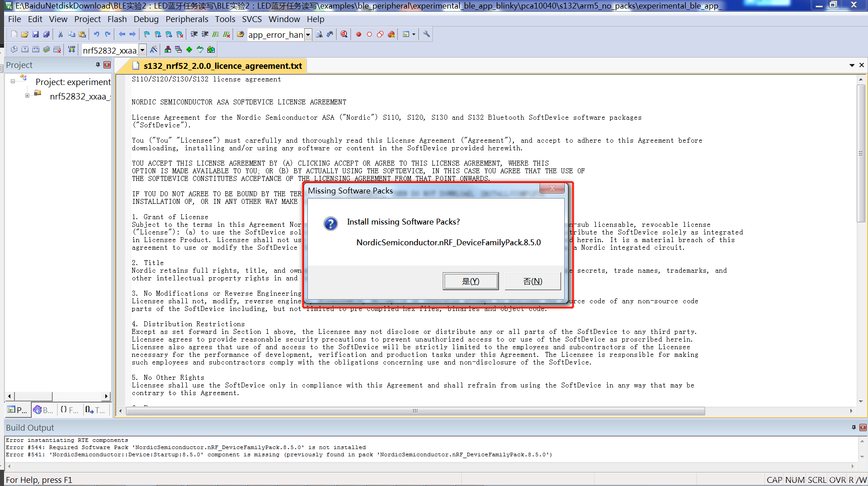Close the Project panel
868x486 pixels.
pyautogui.click(x=107, y=65)
